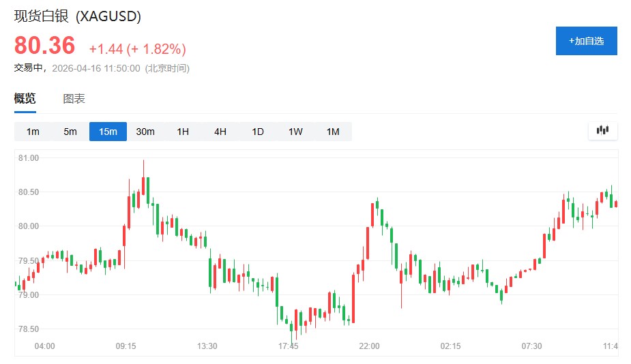631x364 pixels.
Task: Click the +1.44 (+1.82%) price change
Action: pos(137,49)
